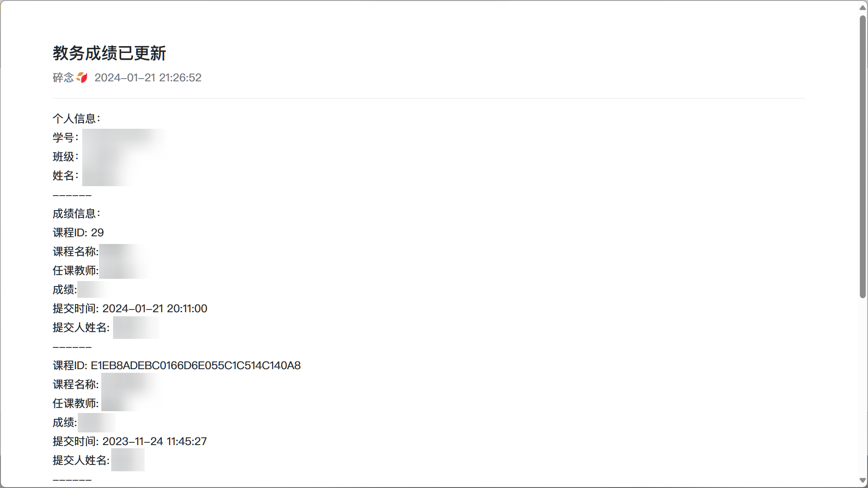Screen dimensions: 868x488
Task: Click the second blurred 任课教师 value
Action: click(x=131, y=403)
